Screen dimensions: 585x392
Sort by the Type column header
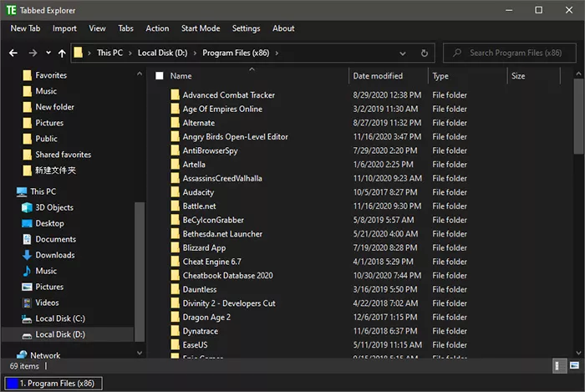[440, 76]
